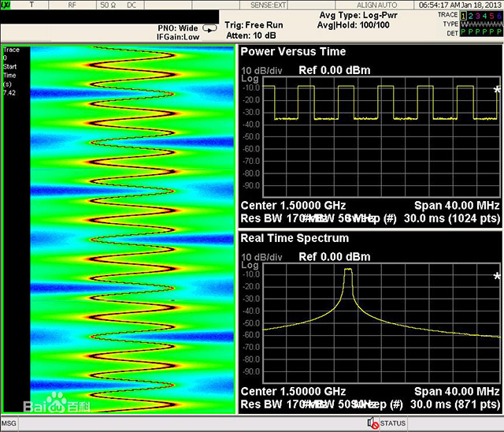The height and width of the screenshot is (432, 504).
Task: Click the Real Time Spectrum window title
Action: (x=295, y=238)
